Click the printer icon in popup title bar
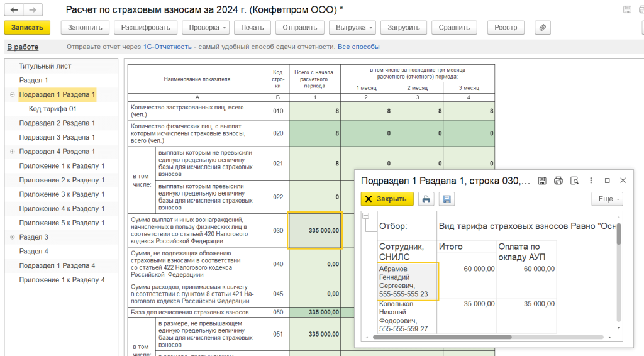Viewport: 644px width, 356px height. [x=558, y=181]
